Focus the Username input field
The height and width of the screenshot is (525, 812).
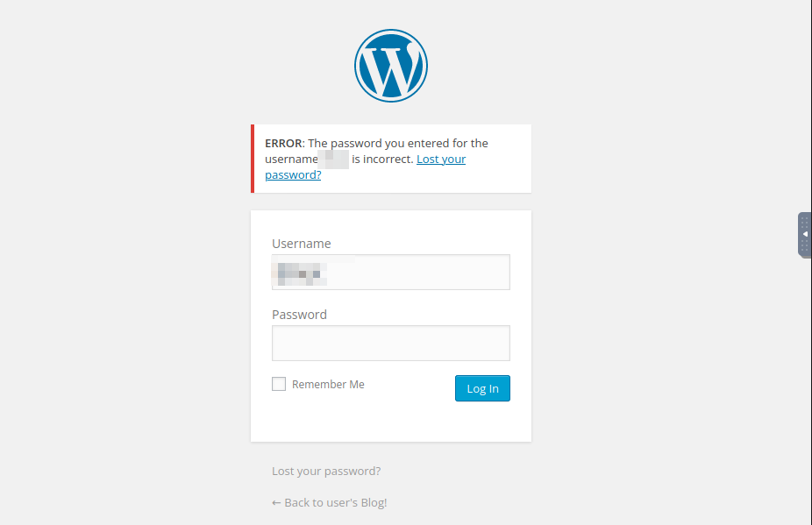click(x=391, y=272)
